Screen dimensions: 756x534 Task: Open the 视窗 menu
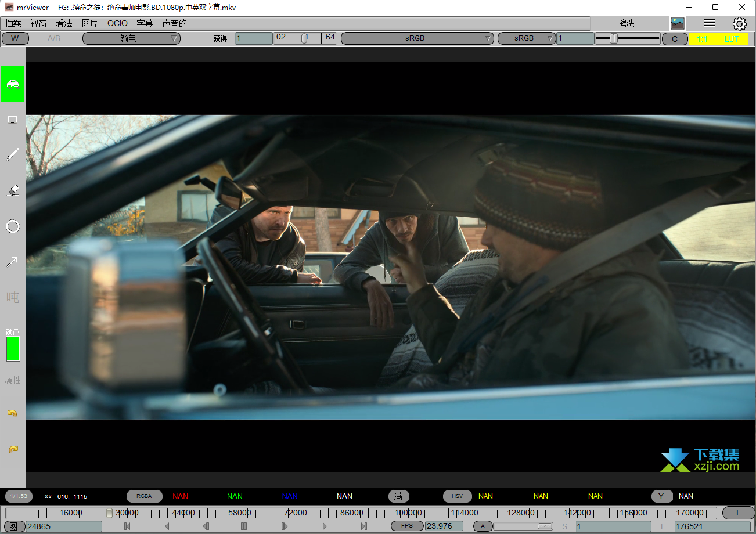pyautogui.click(x=38, y=23)
